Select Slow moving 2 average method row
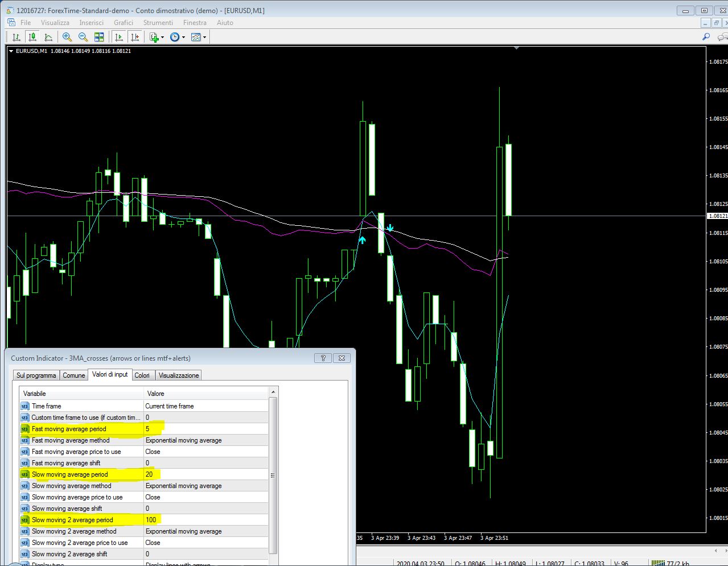Image resolution: width=728 pixels, height=566 pixels. coord(81,531)
